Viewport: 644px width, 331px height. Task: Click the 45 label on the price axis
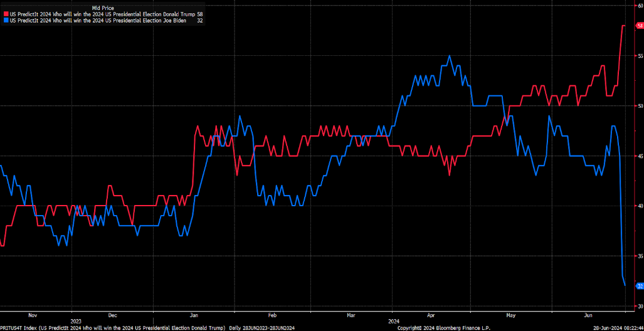pyautogui.click(x=640, y=155)
